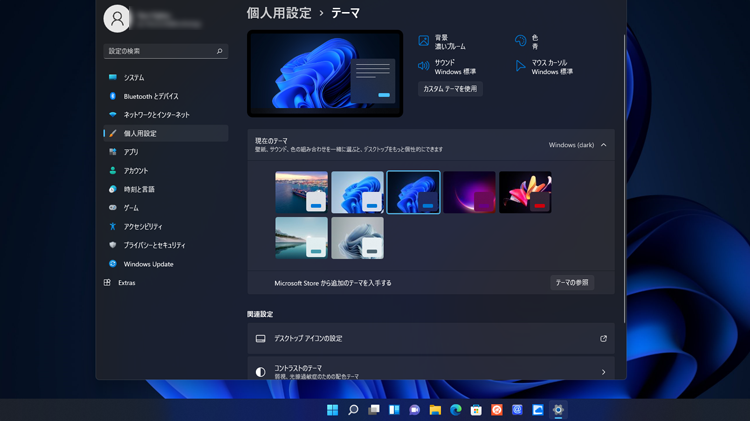Click the contrast half-circle icon

click(260, 372)
